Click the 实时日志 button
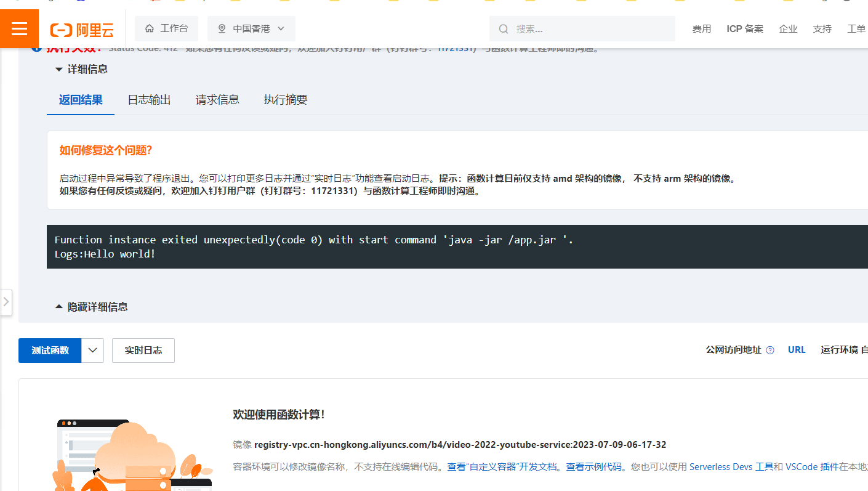Viewport: 868px width, 491px height. 143,350
